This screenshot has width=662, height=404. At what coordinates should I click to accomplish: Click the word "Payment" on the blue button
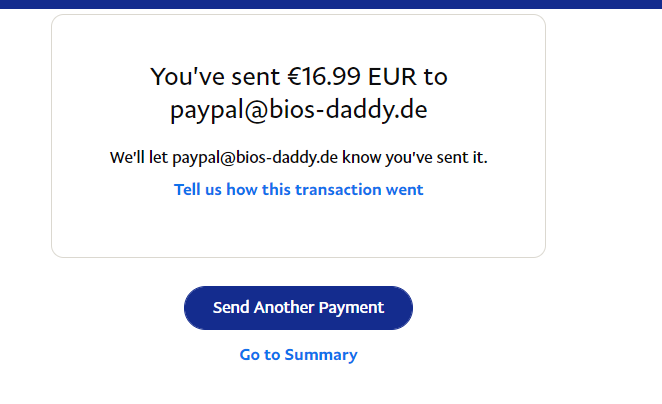[351, 308]
